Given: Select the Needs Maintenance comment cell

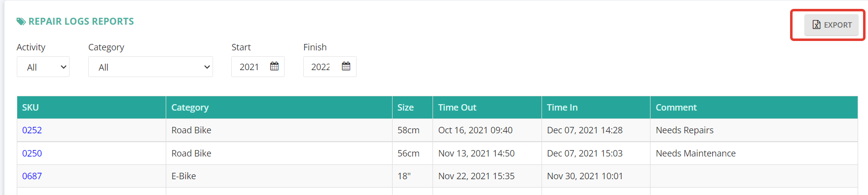Looking at the screenshot, I should coord(754,154).
